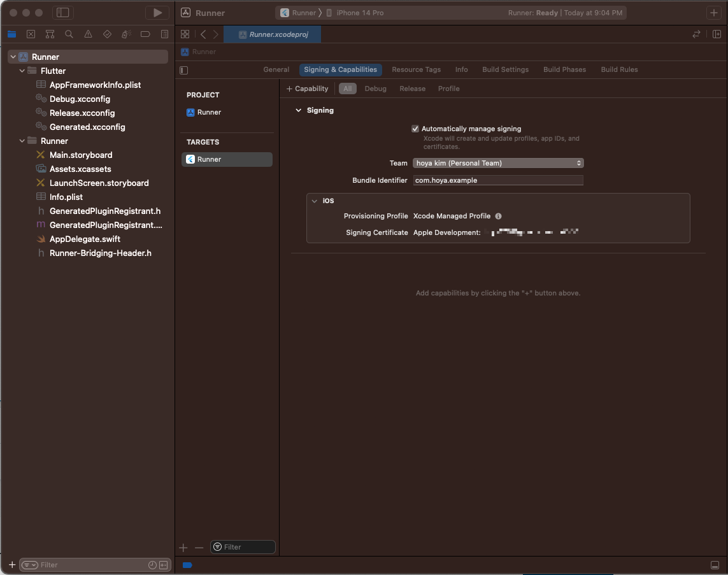Open the Build Rules tab
This screenshot has width=728, height=575.
pyautogui.click(x=619, y=69)
